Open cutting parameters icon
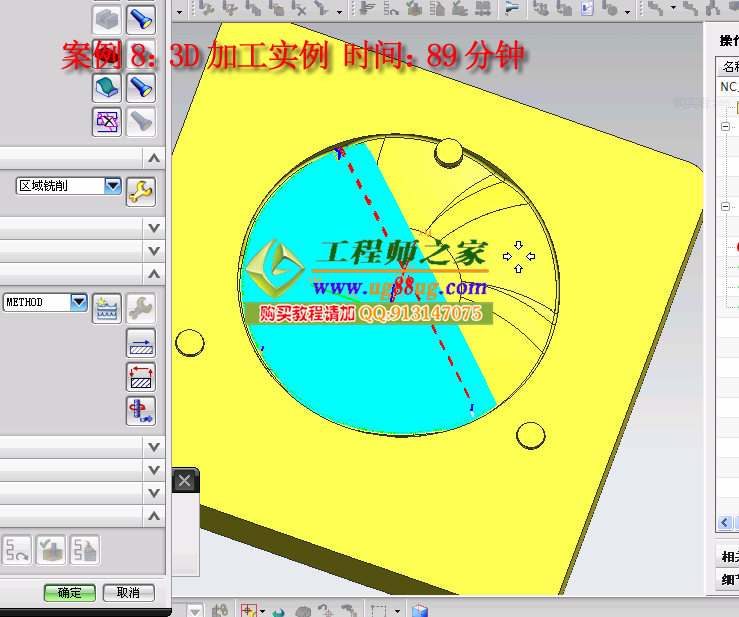The height and width of the screenshot is (617, 739). coord(140,343)
